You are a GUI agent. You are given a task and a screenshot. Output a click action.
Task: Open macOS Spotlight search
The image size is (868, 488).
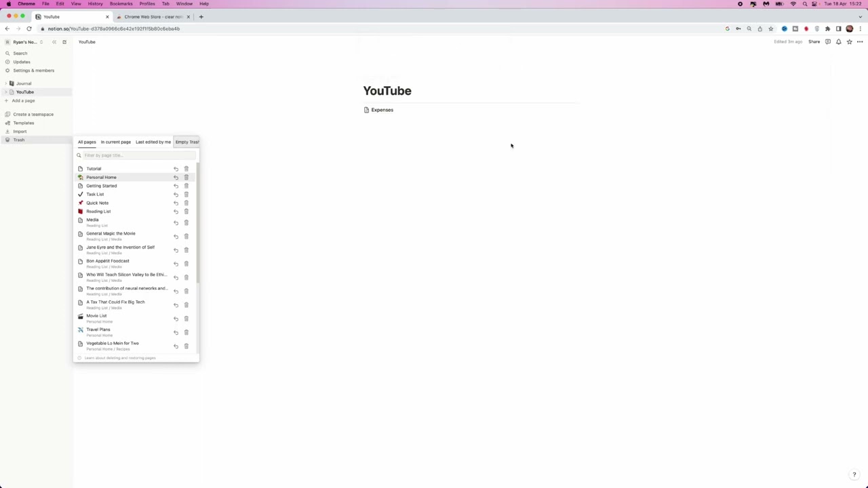coord(805,3)
